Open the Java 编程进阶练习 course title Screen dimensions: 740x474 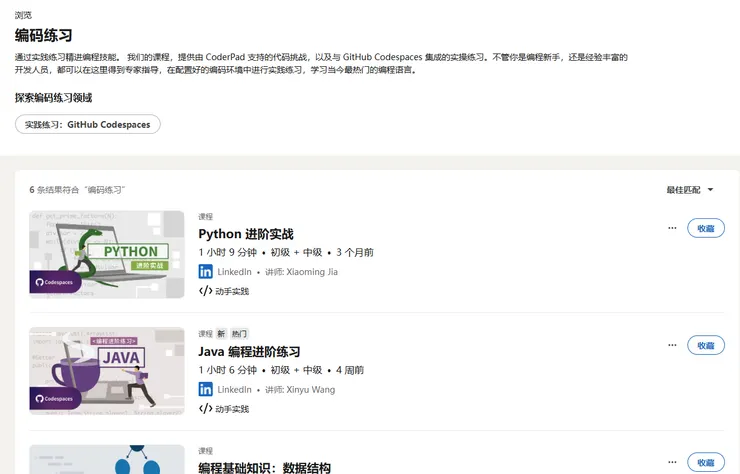pyautogui.click(x=249, y=352)
